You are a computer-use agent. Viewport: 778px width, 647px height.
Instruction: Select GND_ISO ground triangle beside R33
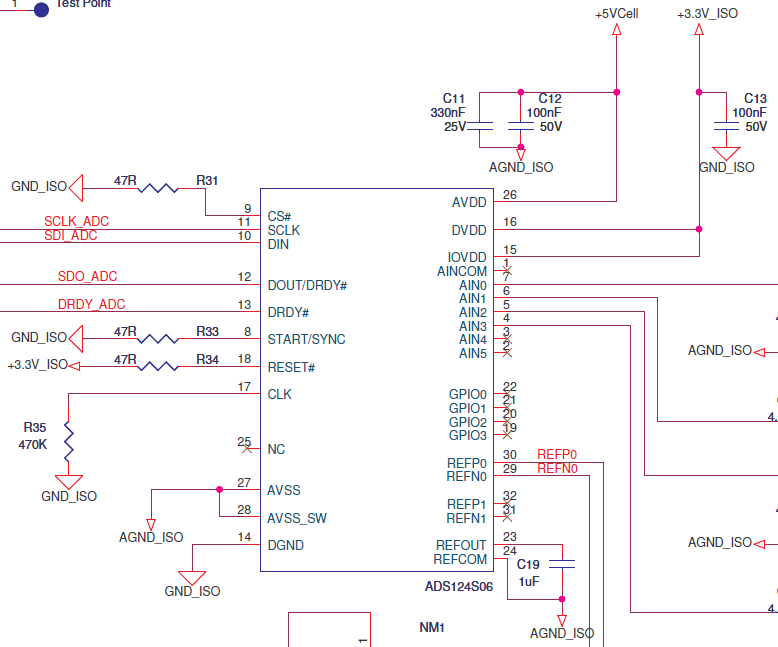(x=76, y=339)
